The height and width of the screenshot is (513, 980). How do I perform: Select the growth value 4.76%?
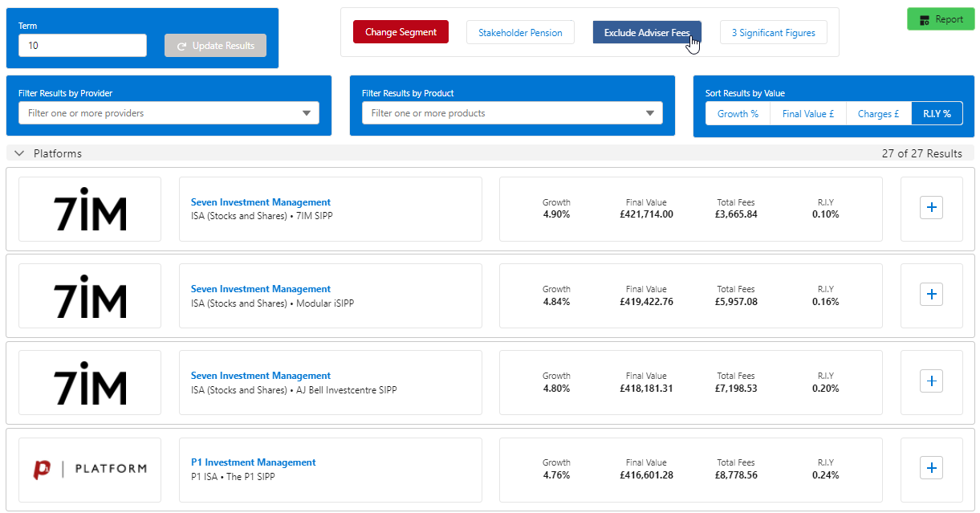tap(556, 475)
